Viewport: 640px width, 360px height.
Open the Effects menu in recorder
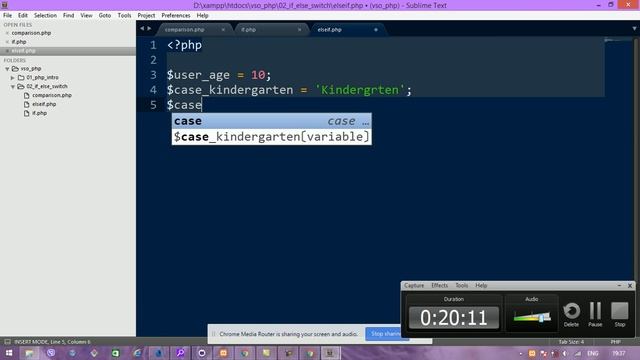pyautogui.click(x=440, y=286)
